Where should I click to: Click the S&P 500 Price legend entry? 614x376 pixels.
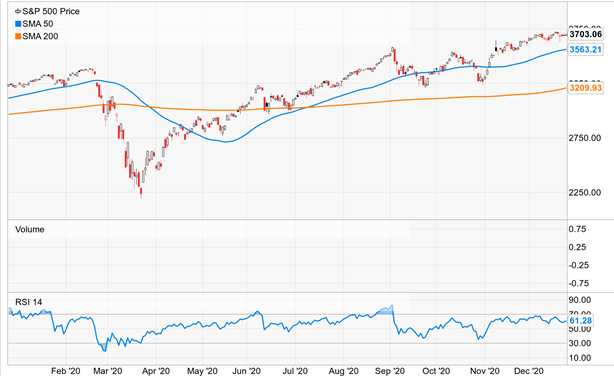[x=47, y=11]
